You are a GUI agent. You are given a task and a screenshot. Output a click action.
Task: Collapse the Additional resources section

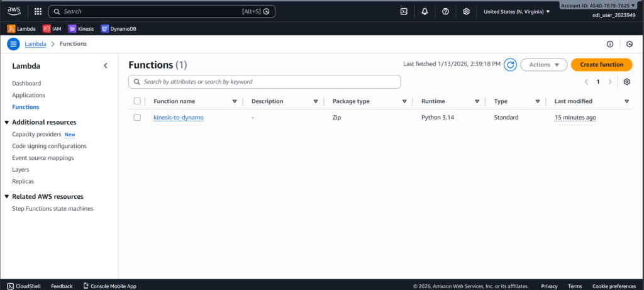pos(7,123)
